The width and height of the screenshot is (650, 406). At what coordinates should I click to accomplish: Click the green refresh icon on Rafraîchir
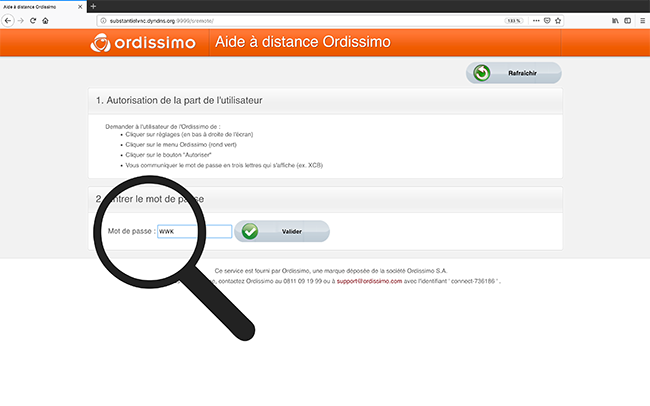pyautogui.click(x=482, y=73)
